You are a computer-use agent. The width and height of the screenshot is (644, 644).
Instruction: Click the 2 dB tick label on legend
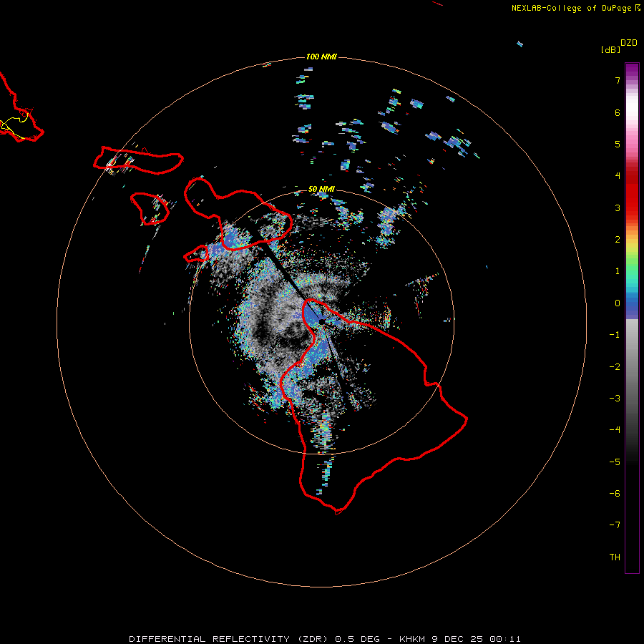(618, 240)
